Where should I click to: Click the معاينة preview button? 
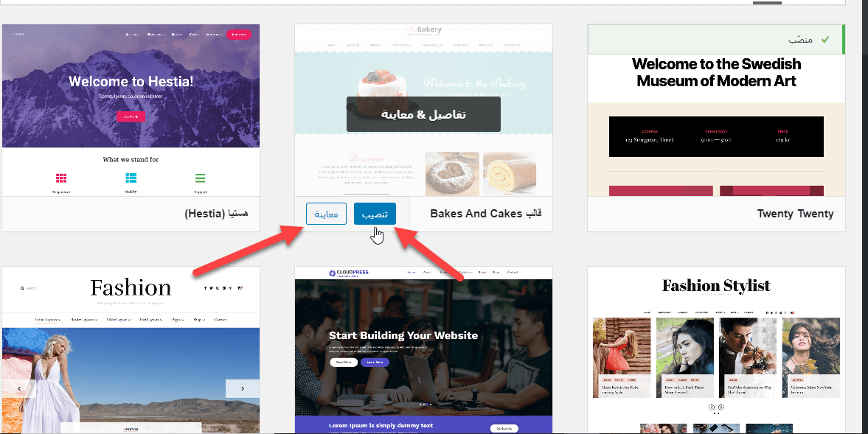point(326,214)
